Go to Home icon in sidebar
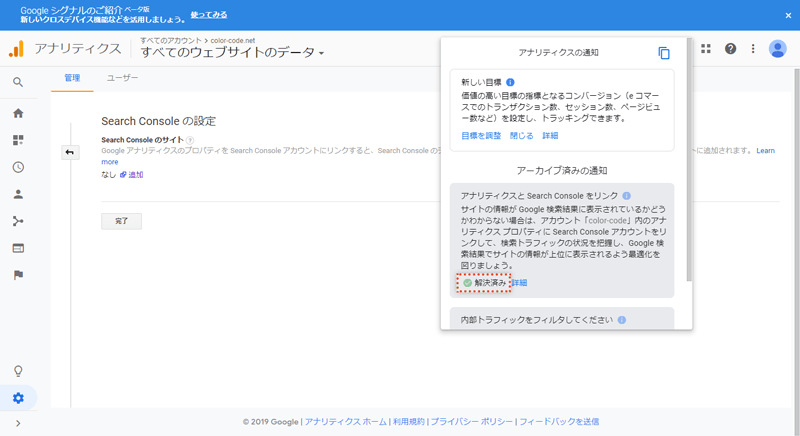 pyautogui.click(x=18, y=113)
